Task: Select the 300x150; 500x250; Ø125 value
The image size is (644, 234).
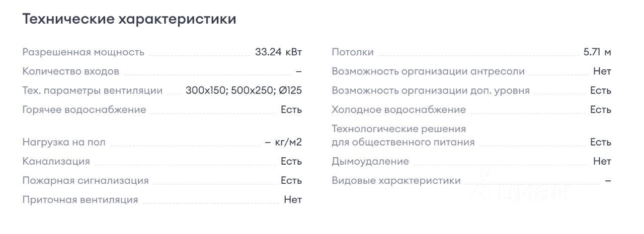Action: pyautogui.click(x=244, y=91)
